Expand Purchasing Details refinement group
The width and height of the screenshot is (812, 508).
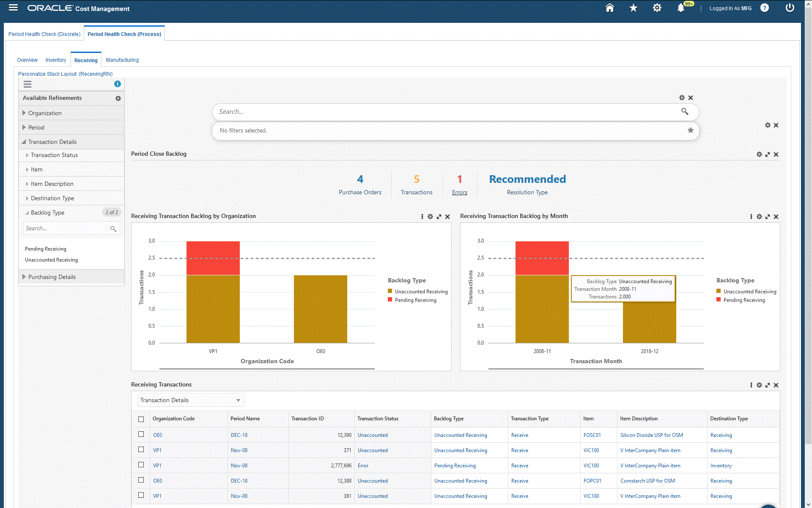(52, 277)
